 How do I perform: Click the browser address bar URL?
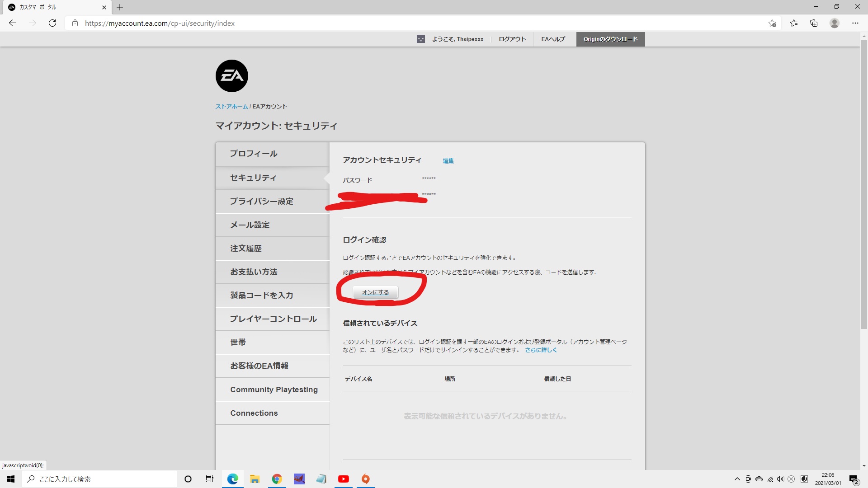160,23
